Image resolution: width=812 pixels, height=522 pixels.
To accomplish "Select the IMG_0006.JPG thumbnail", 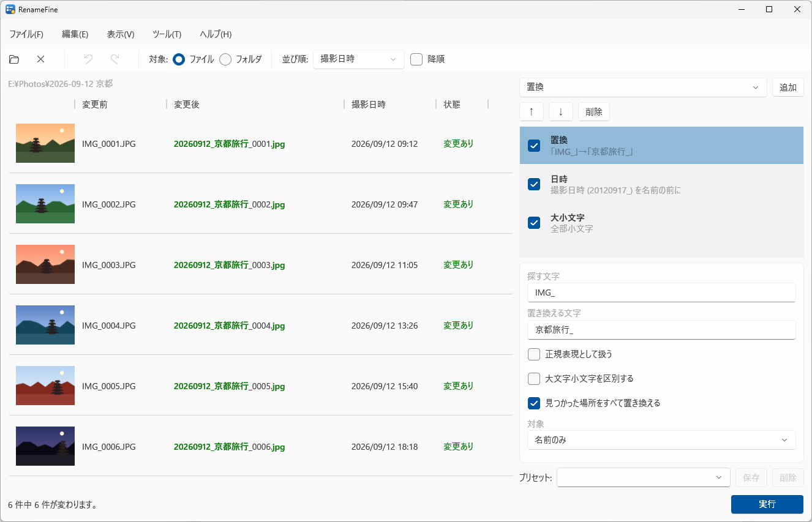I will [x=45, y=446].
